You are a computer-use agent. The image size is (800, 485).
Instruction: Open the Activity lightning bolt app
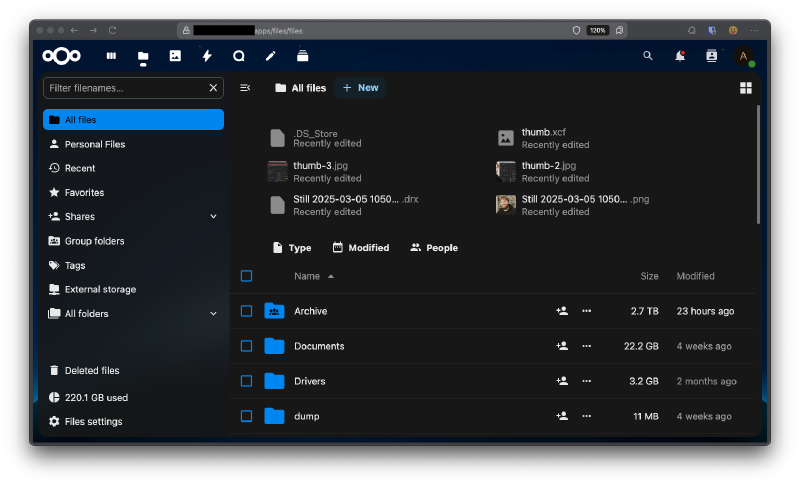(207, 56)
